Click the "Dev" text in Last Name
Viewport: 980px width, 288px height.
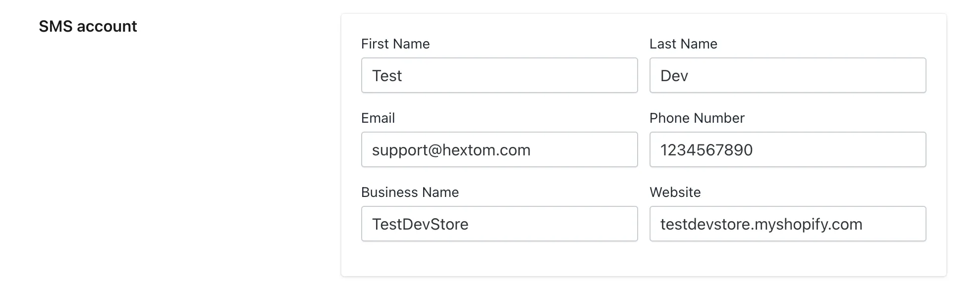pos(674,76)
